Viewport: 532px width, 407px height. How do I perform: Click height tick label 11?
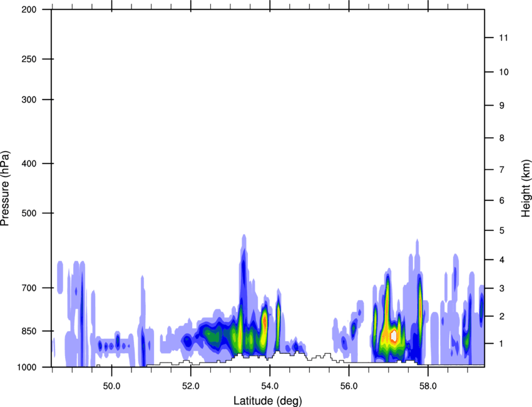point(504,38)
